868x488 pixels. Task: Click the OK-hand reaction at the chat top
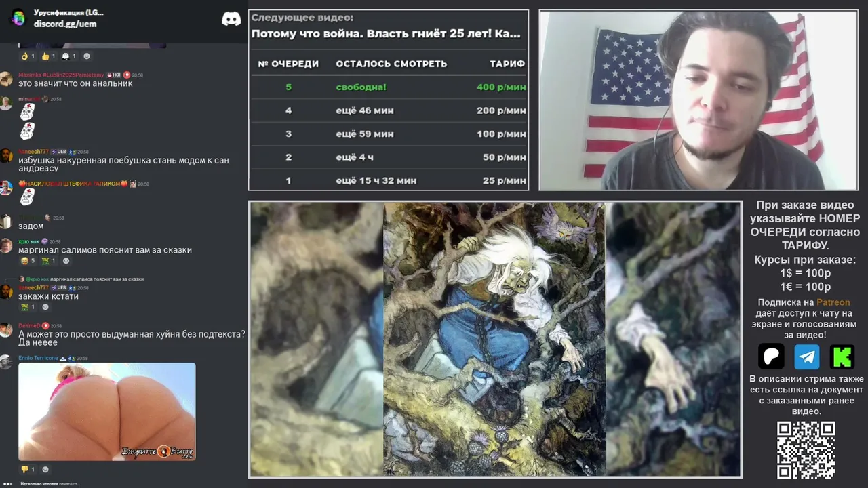[x=28, y=56]
